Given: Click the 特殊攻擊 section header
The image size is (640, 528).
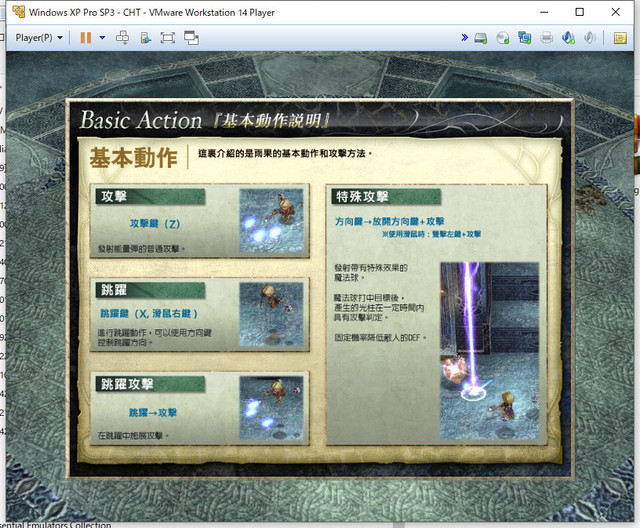Looking at the screenshot, I should pos(386,197).
